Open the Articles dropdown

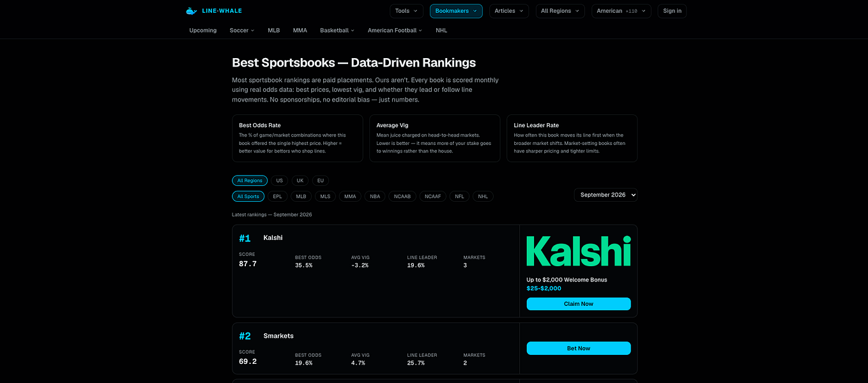tap(509, 11)
